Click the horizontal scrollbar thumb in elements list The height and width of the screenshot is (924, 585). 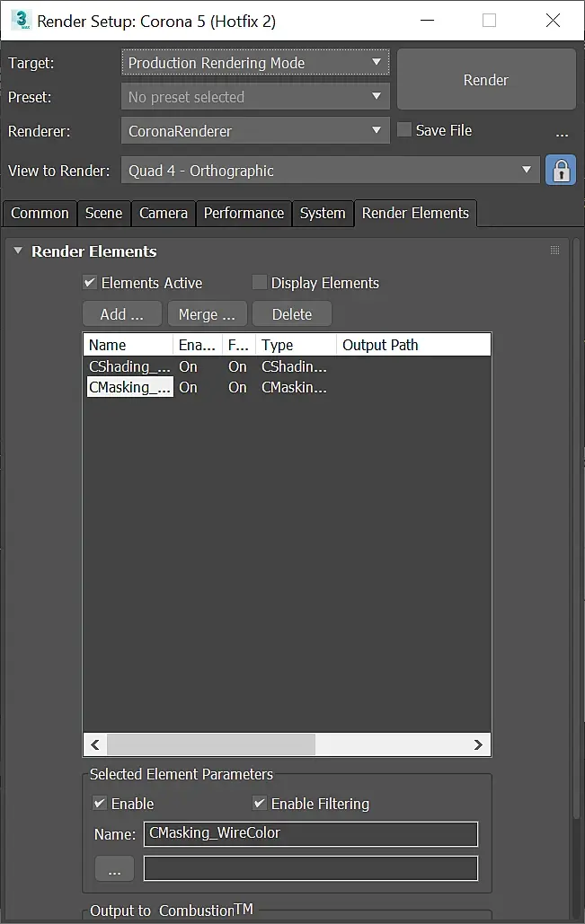[211, 745]
